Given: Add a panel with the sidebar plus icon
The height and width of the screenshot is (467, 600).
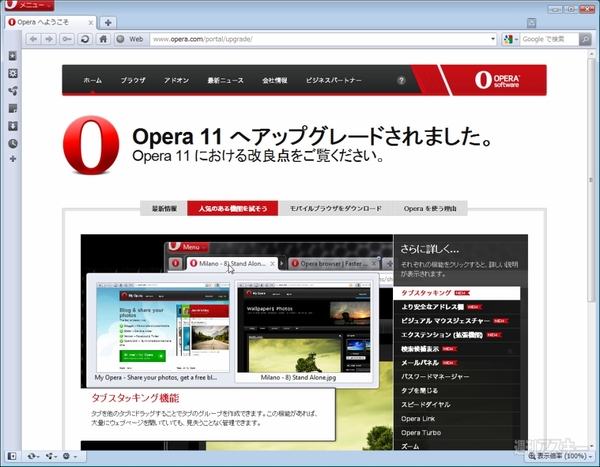Looking at the screenshot, I should (13, 159).
